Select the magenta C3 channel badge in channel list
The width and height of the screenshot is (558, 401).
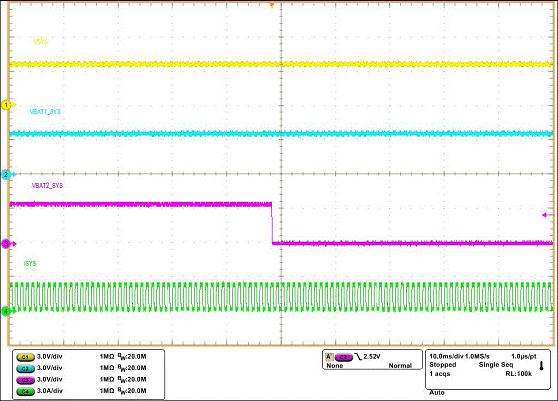(x=26, y=380)
